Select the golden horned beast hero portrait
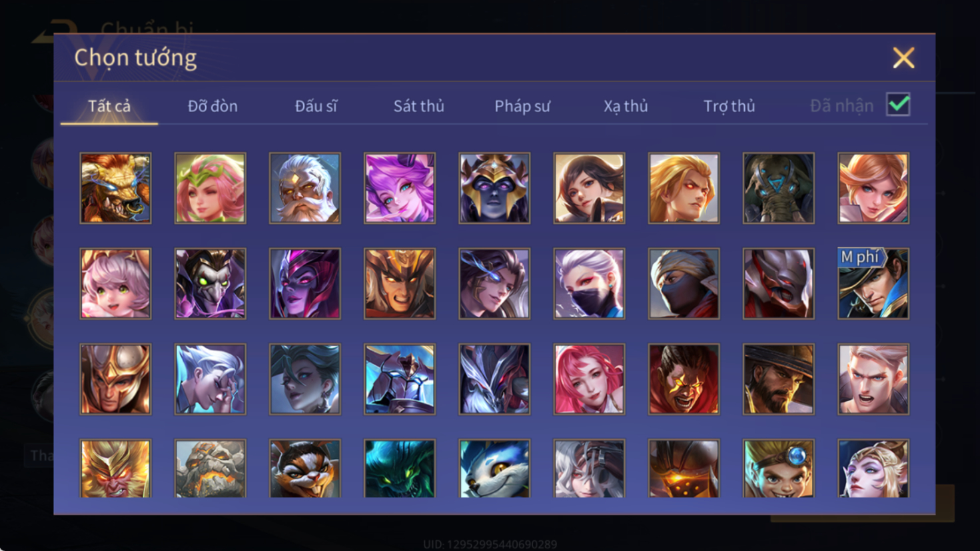Viewport: 980px width, 551px height. click(x=115, y=188)
